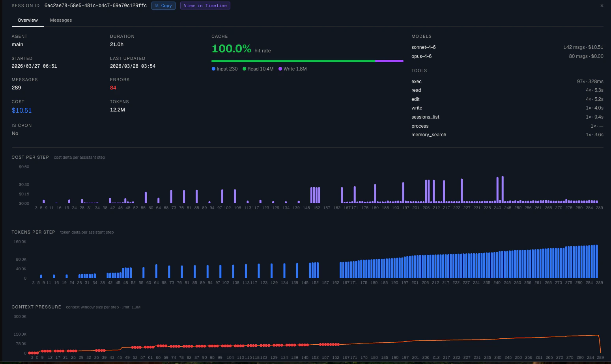Click the TOKENS PER STEP chart heading
The image size is (611, 364).
click(34, 232)
